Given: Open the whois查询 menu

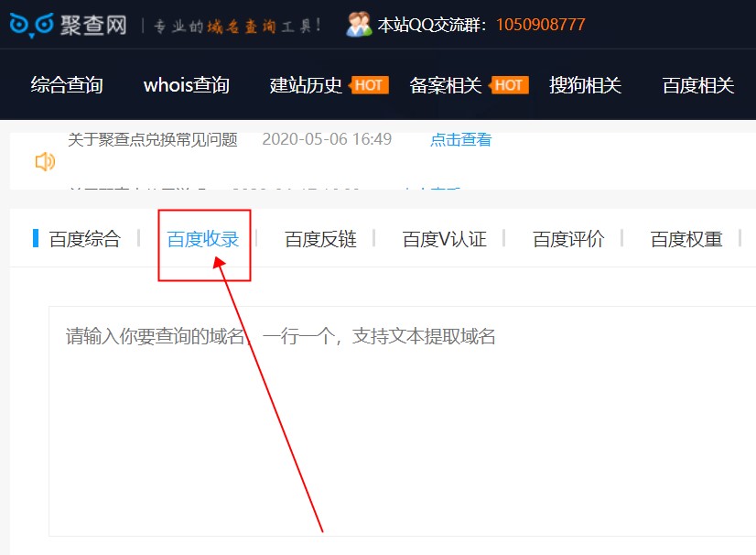Looking at the screenshot, I should click(x=186, y=84).
